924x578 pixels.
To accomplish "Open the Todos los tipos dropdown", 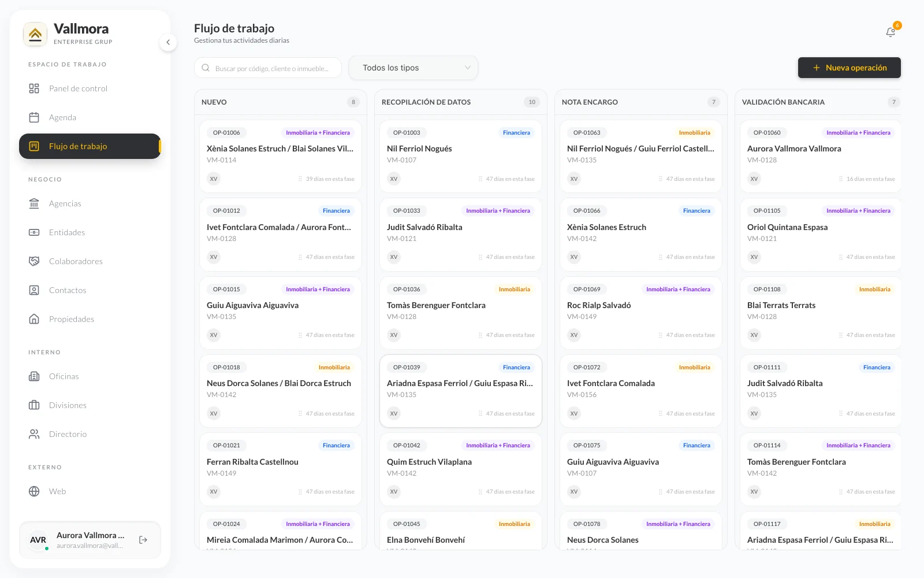I will tap(413, 68).
